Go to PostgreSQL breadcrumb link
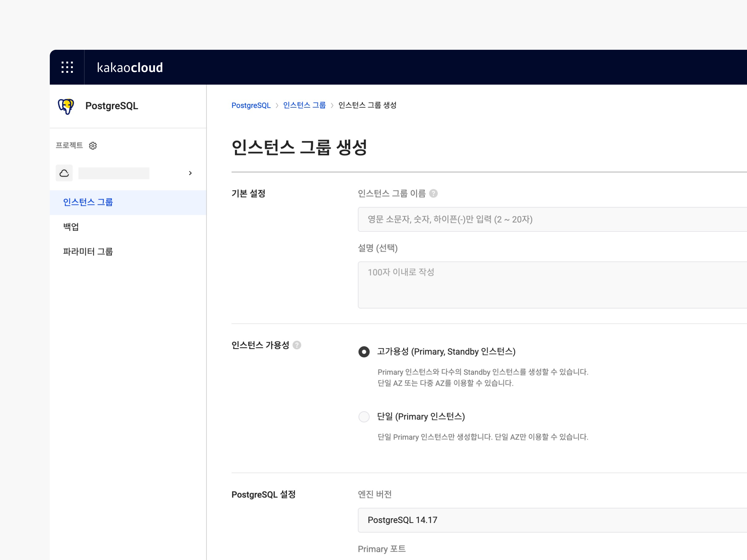The height and width of the screenshot is (560, 747). 251,105
